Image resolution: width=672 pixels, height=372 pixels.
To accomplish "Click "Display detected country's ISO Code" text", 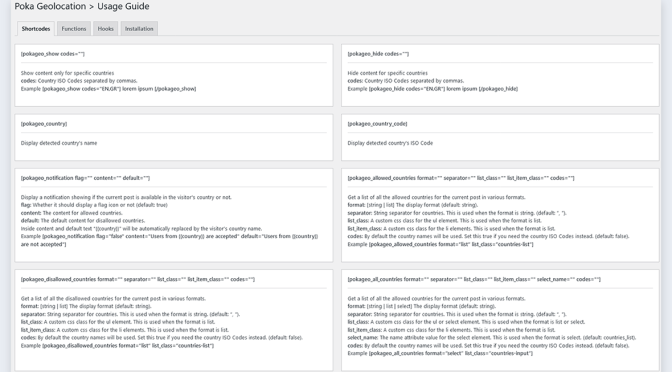I will coord(390,143).
